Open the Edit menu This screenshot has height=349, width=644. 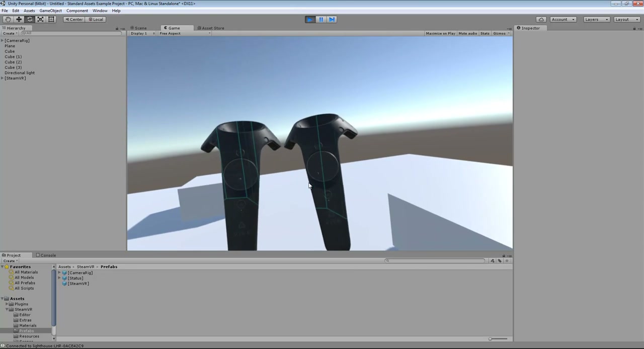16,11
